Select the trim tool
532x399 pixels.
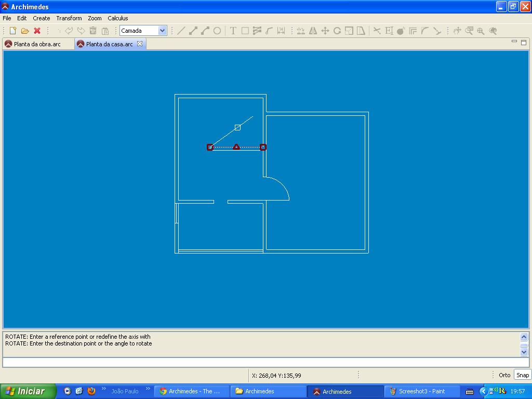click(x=377, y=31)
